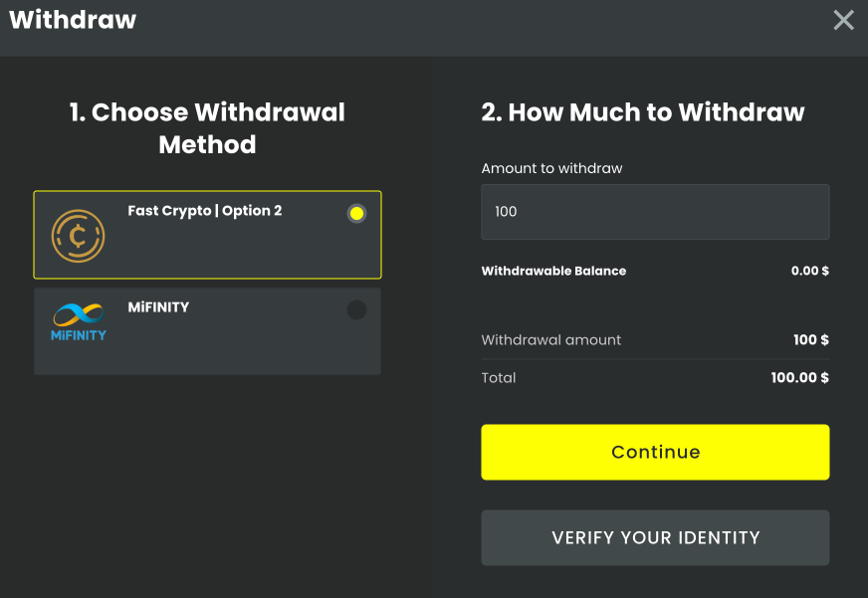Click the Withdrawal amount row label
Viewport: 868px width, 598px height.
(x=550, y=340)
